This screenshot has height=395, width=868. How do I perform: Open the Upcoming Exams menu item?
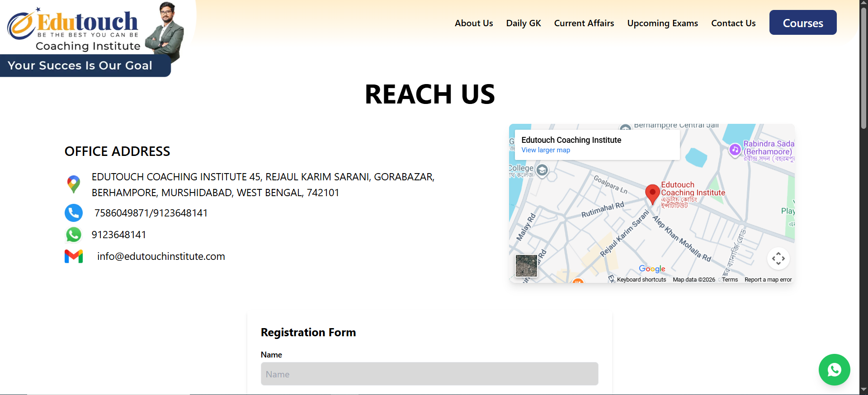tap(663, 23)
